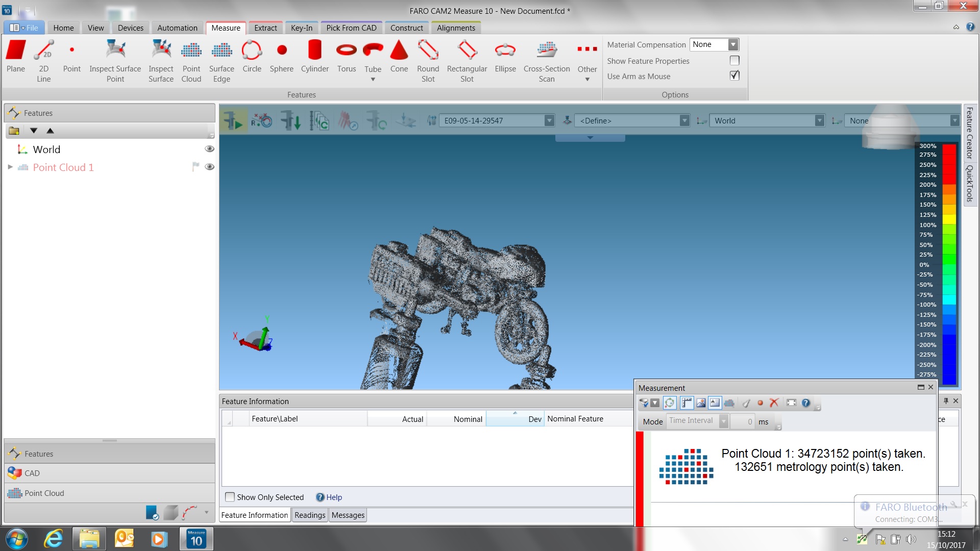Viewport: 980px width, 551px height.
Task: Open the None alignment dropdown
Action: point(954,121)
